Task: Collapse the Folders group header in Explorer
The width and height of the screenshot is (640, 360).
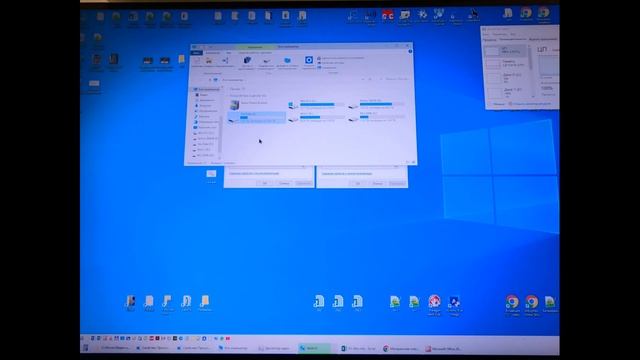Action: coord(237,89)
